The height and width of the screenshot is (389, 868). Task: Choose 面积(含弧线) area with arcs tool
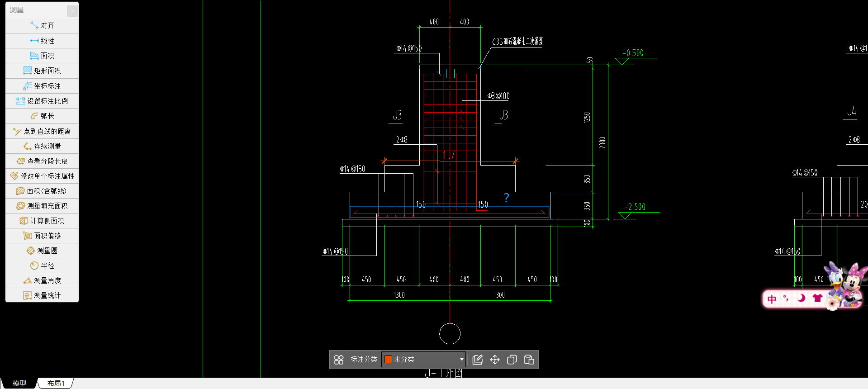(42, 191)
